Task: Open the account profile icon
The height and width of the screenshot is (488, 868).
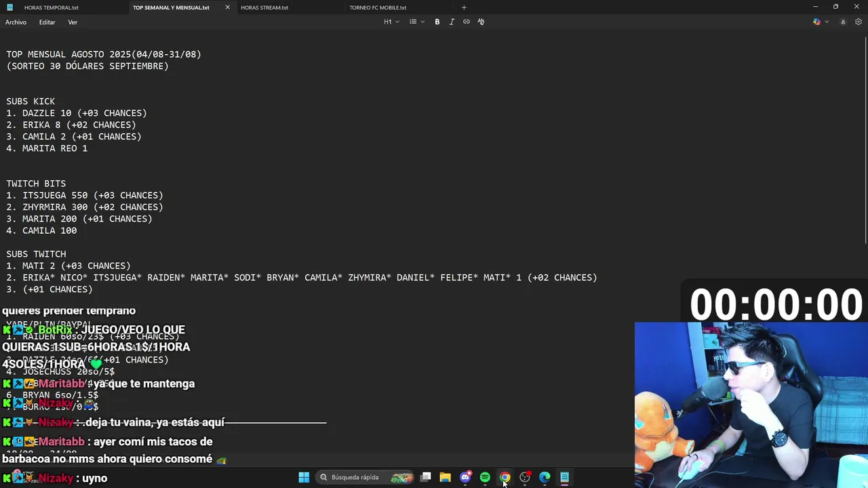Action: pyautogui.click(x=843, y=22)
